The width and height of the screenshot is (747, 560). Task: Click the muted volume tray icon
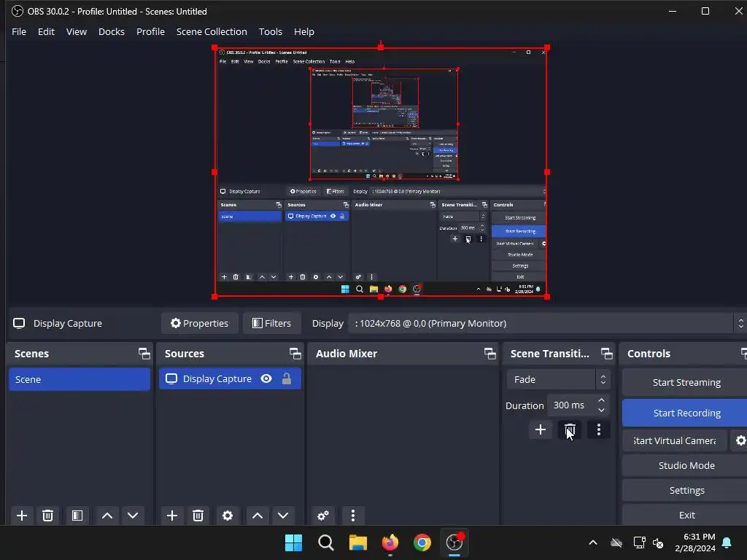(658, 542)
